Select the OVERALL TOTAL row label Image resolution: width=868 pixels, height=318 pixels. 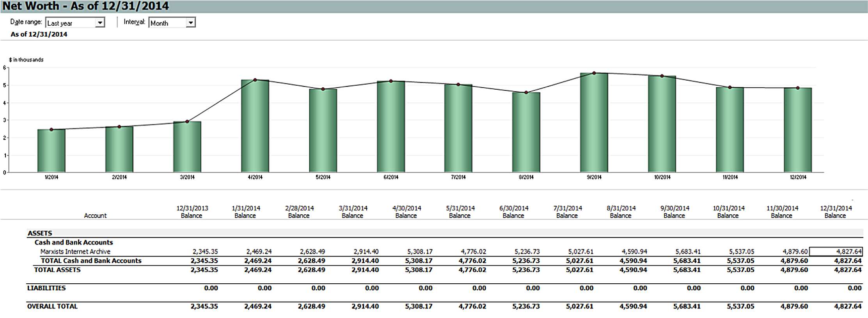click(x=52, y=306)
